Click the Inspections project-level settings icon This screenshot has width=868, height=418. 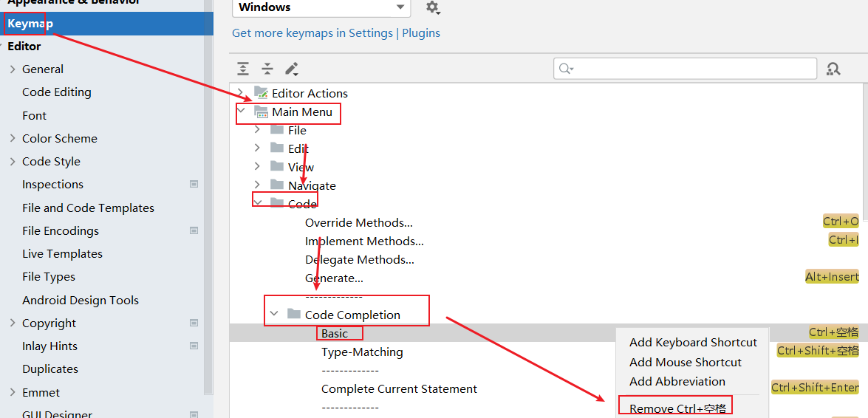pyautogui.click(x=194, y=184)
